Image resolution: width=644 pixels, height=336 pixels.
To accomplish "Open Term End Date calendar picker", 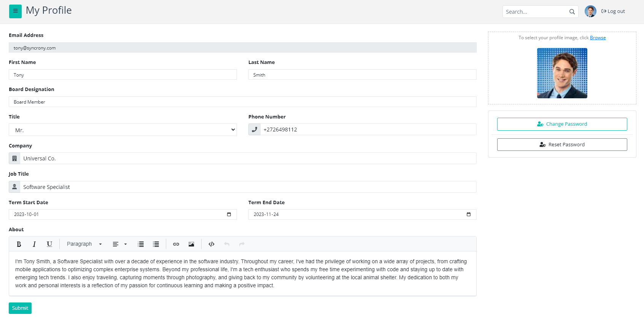I will tap(469, 214).
